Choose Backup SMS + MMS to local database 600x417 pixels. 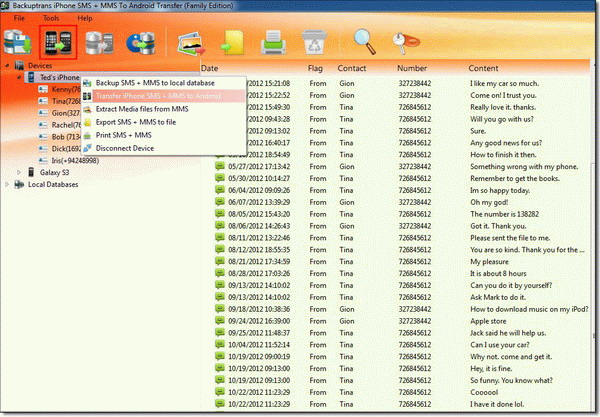pos(164,83)
